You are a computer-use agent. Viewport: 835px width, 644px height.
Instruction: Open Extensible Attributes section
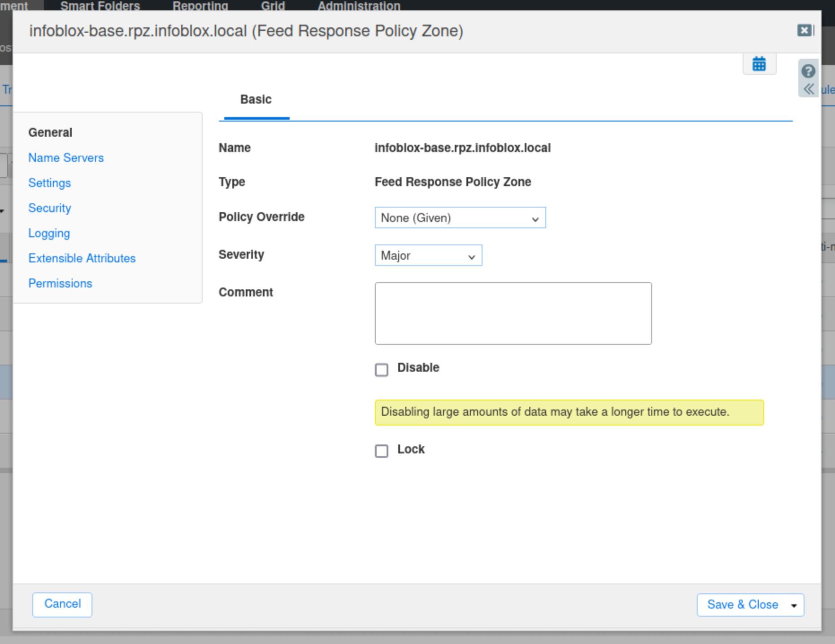click(x=82, y=258)
